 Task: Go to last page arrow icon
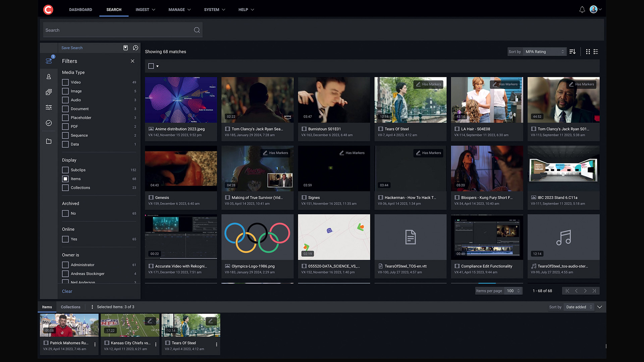click(594, 291)
